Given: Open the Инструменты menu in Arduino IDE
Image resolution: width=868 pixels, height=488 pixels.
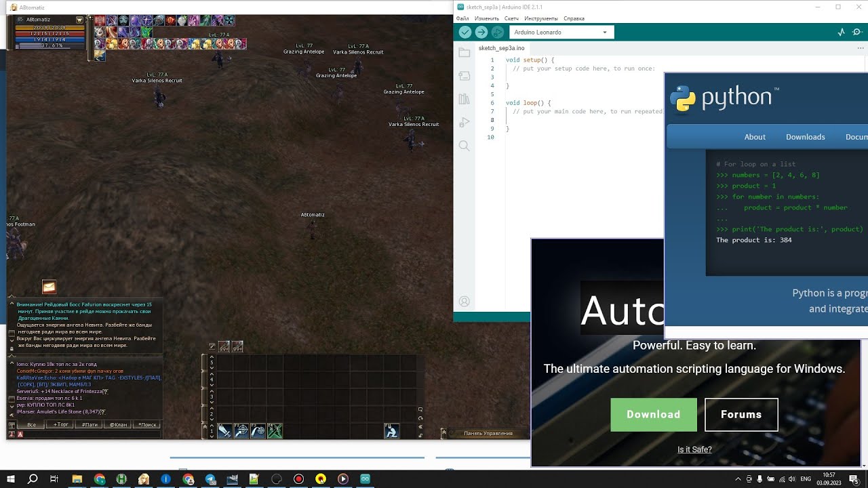Looking at the screenshot, I should pos(541,18).
